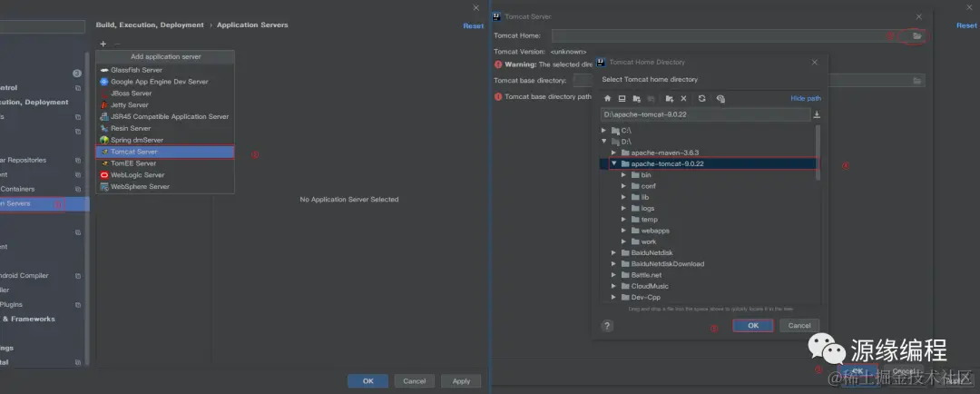Open help in Tomcat Home Directory dialog
Screen dimensions: 980x394
607,326
